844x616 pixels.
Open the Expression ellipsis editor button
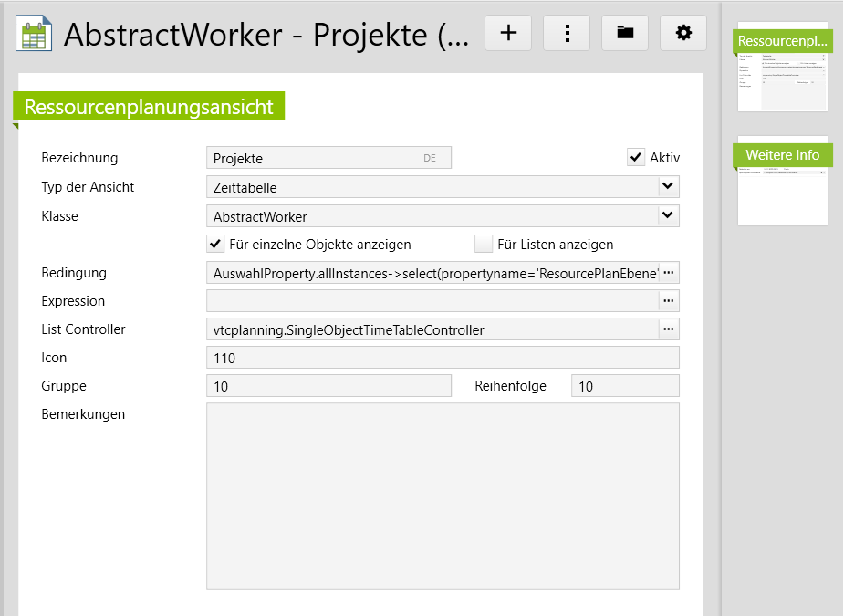pyautogui.click(x=669, y=301)
